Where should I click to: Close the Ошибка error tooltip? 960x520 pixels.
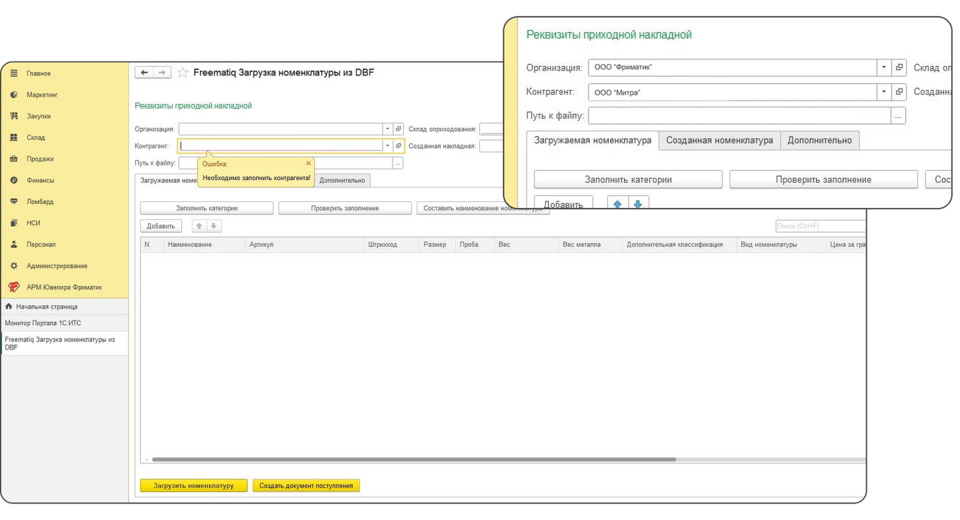coord(308,163)
